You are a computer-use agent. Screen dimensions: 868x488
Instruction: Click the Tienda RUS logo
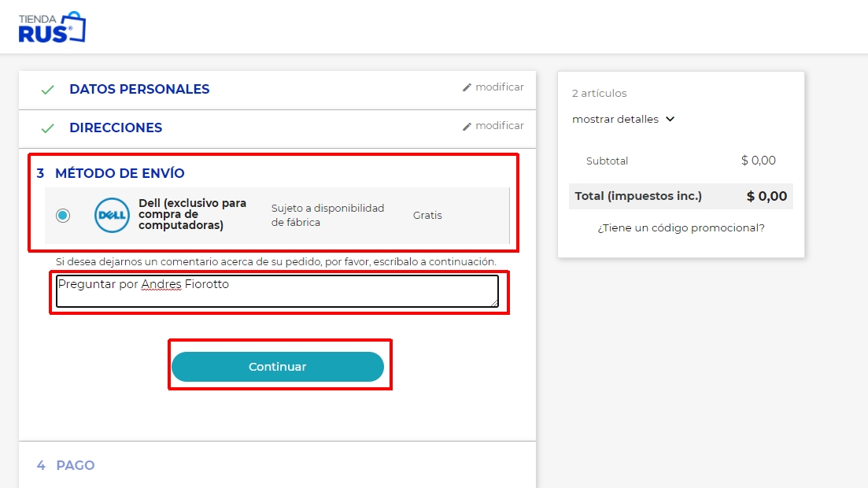click(x=52, y=27)
